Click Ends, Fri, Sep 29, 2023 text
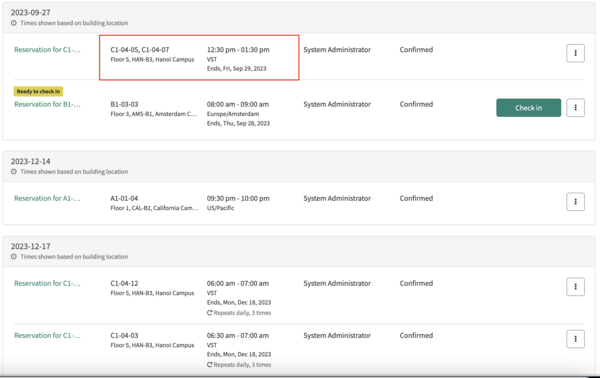Viewport: 600px width, 378px height. pyautogui.click(x=236, y=68)
